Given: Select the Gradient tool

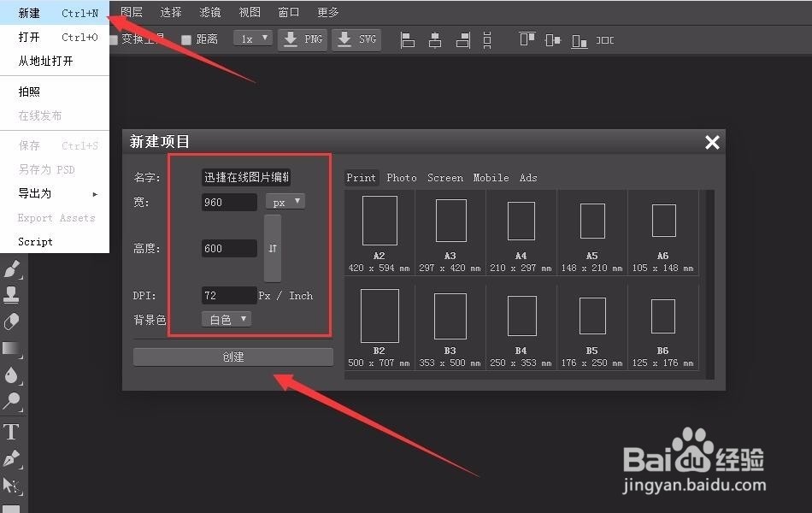Looking at the screenshot, I should pyautogui.click(x=11, y=348).
